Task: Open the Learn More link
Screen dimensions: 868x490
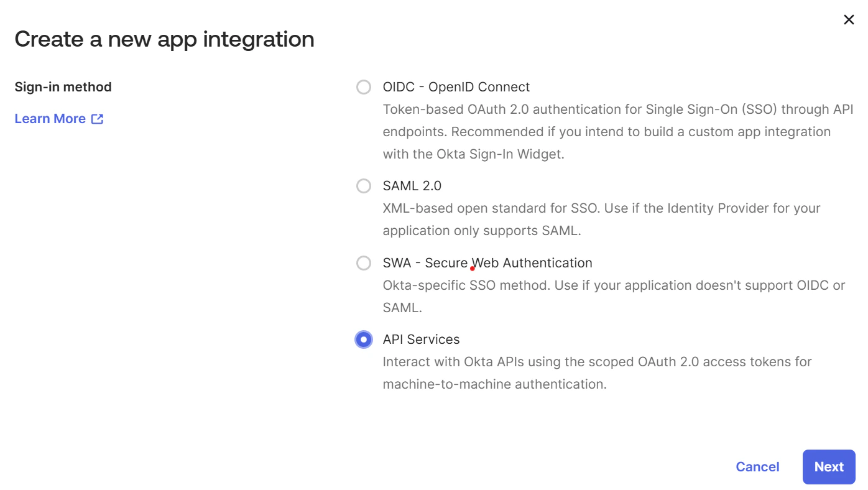Action: pos(50,118)
